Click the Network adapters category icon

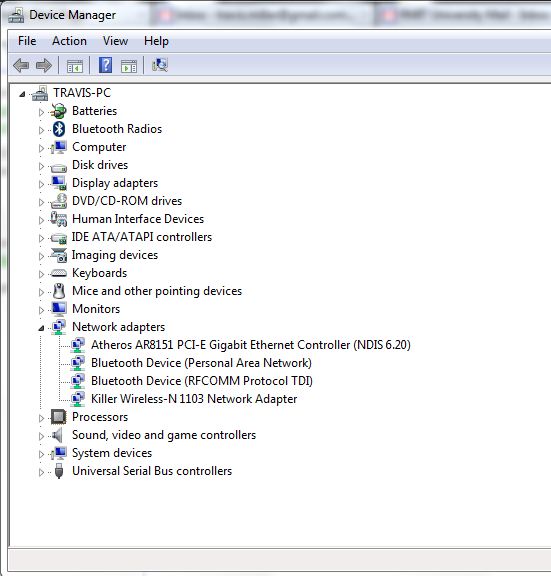(x=59, y=327)
